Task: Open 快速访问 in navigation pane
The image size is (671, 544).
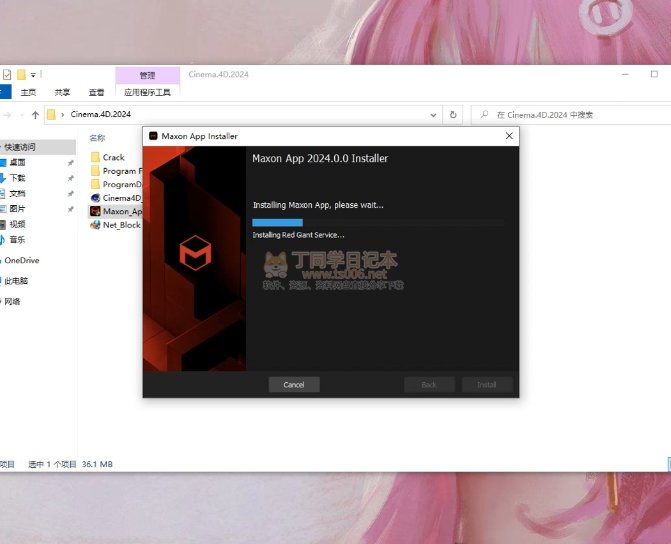Action: 20,147
